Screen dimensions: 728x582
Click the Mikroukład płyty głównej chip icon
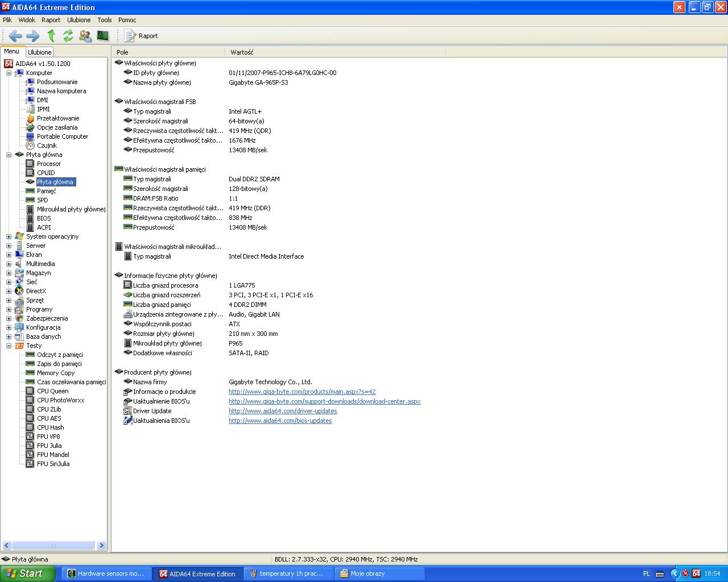pos(30,209)
